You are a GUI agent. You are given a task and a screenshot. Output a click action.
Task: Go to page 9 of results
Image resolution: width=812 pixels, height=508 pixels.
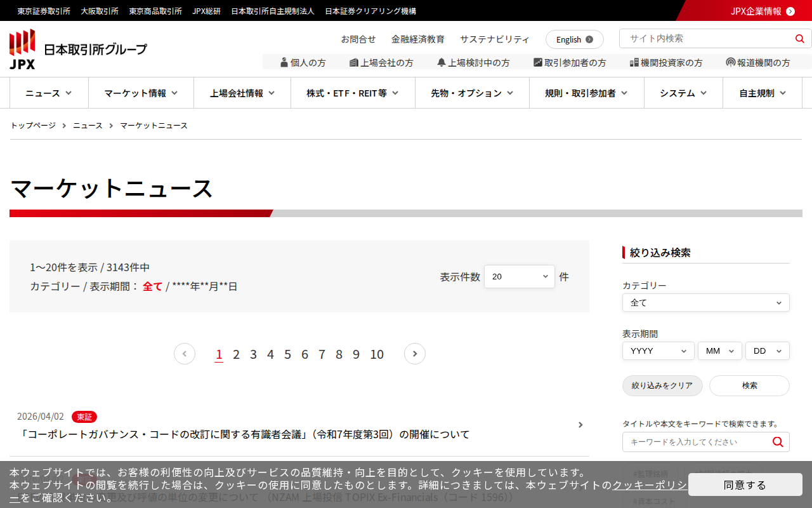[356, 354]
